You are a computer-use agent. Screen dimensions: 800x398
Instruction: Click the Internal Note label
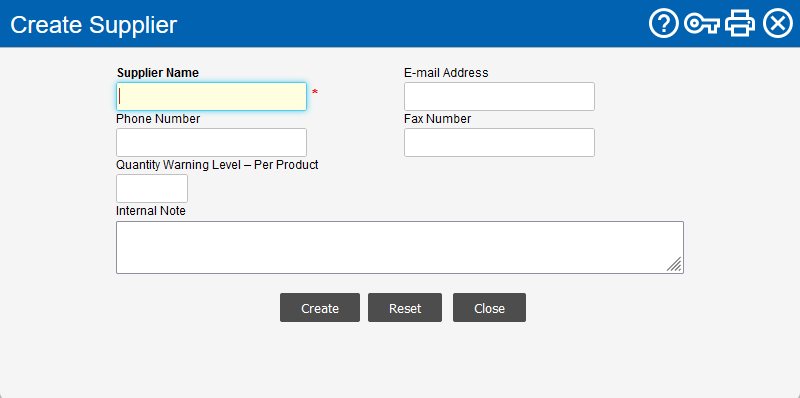point(151,211)
